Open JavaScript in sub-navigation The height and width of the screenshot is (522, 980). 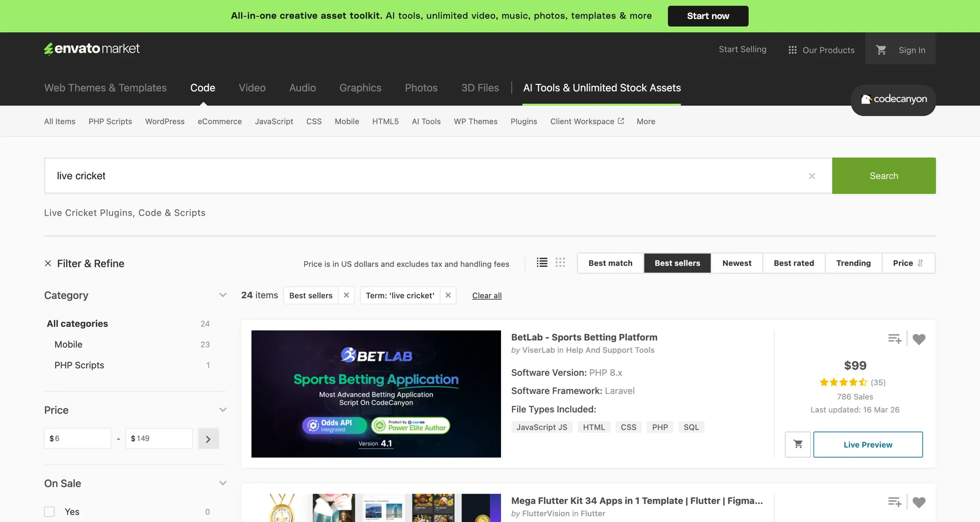[x=274, y=121]
